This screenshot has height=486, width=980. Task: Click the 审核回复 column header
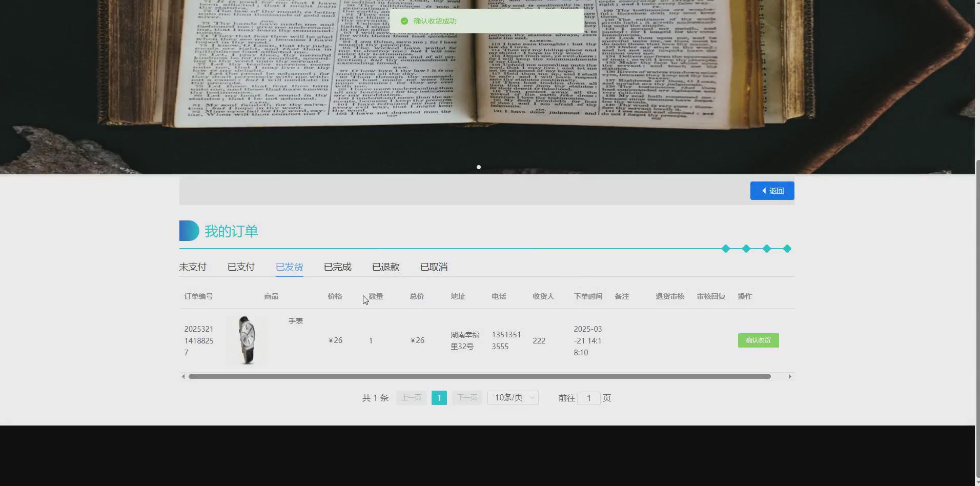coord(711,296)
